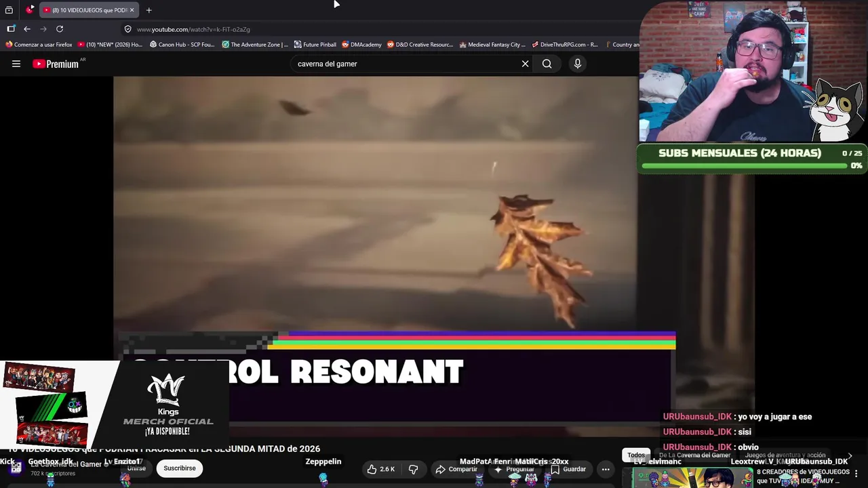Close the '10 VIDEOJUEGOS' browser tab
Image resolution: width=868 pixels, height=488 pixels.
132,10
